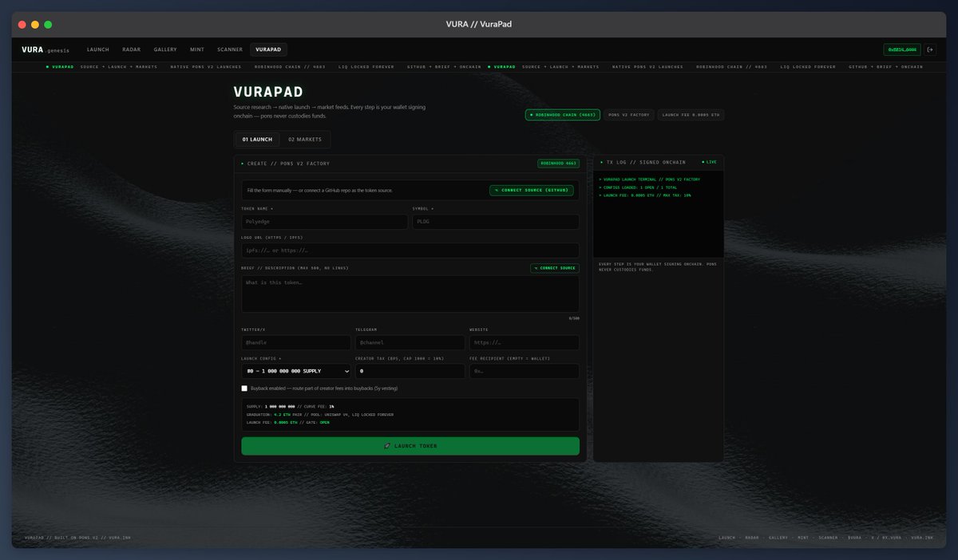The height and width of the screenshot is (560, 958).
Task: Open the SCANNER nav item
Action: pos(230,49)
